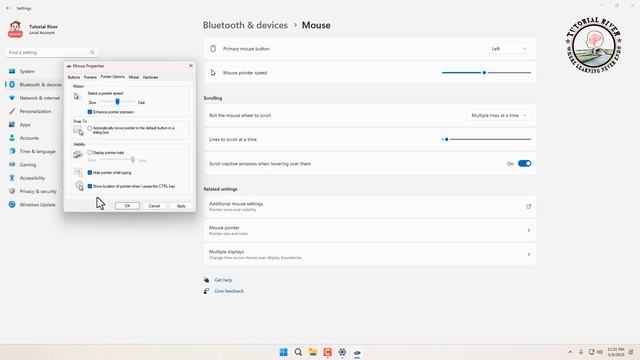The image size is (640, 360).
Task: Enable Display pointer trails checkbox
Action: tap(90, 153)
